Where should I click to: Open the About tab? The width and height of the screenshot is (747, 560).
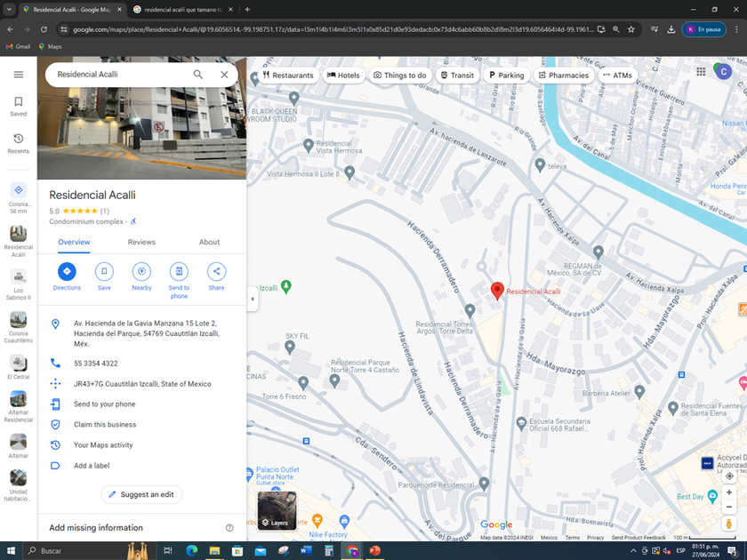tap(209, 242)
